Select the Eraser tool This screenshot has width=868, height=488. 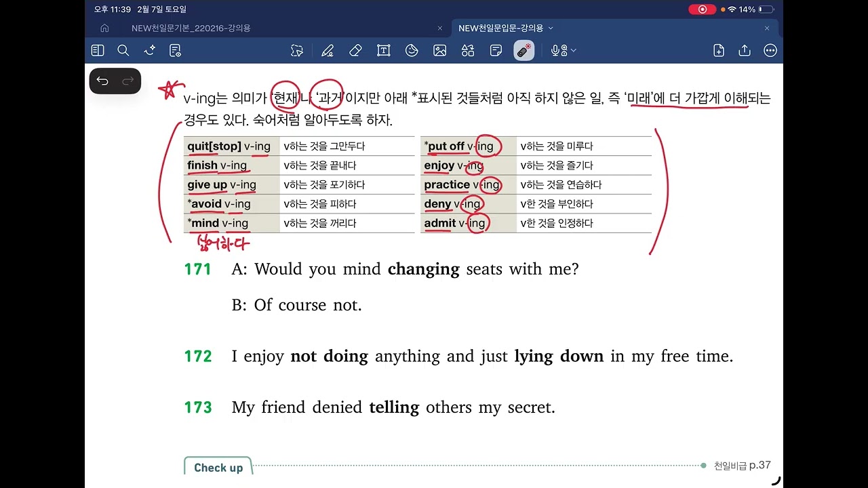click(x=355, y=50)
